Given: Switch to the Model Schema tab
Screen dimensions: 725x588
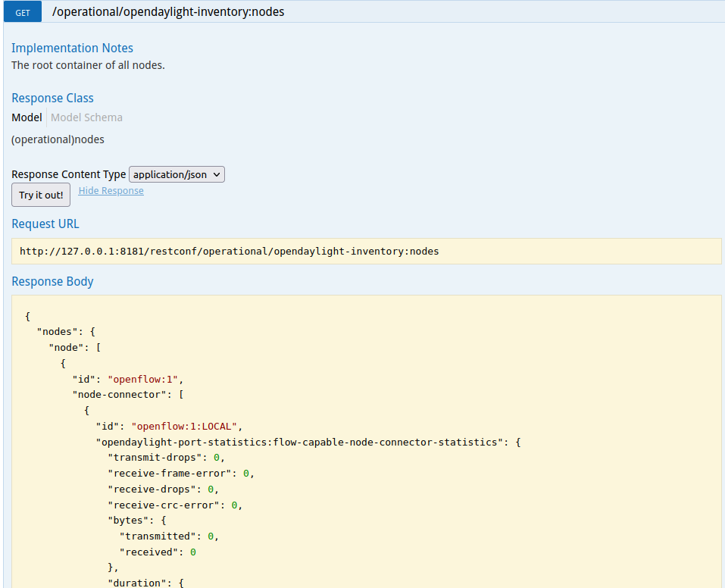Looking at the screenshot, I should tap(86, 117).
